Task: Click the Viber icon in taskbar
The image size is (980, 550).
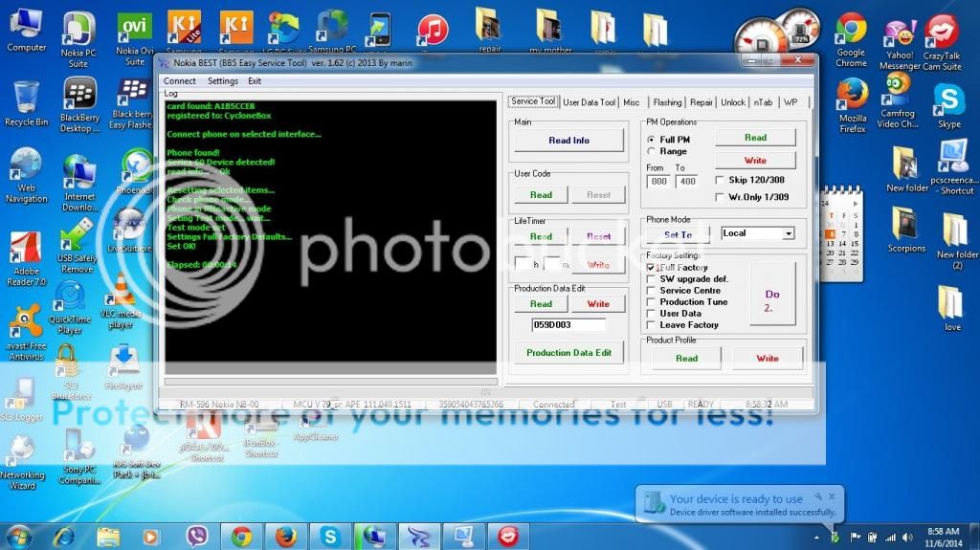Action: [197, 536]
